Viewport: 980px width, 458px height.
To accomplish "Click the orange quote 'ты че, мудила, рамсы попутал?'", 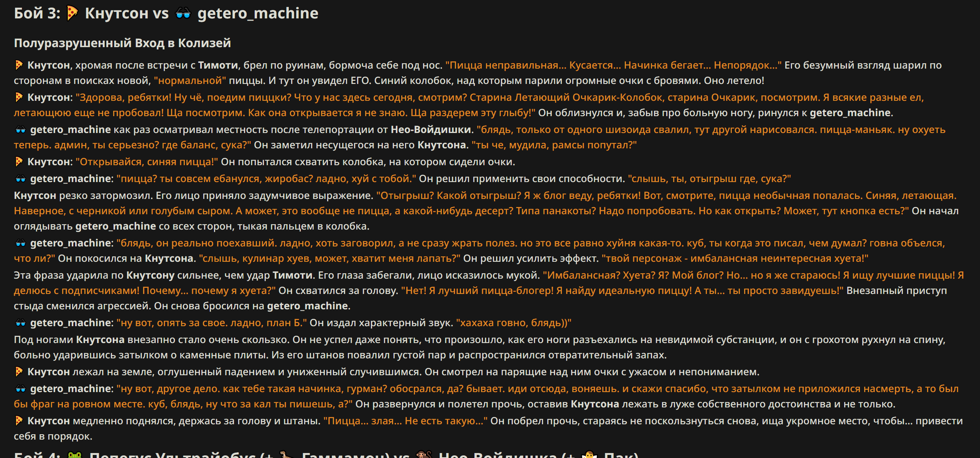I will 554,145.
